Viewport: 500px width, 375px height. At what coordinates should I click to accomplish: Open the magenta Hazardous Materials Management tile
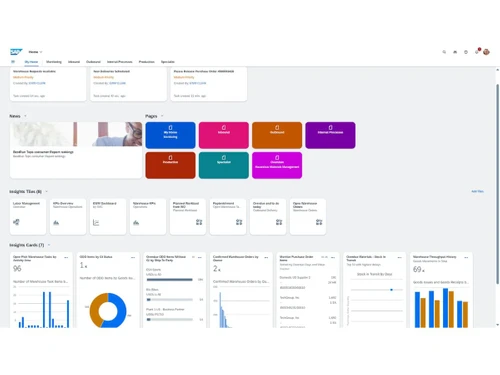pos(277,165)
